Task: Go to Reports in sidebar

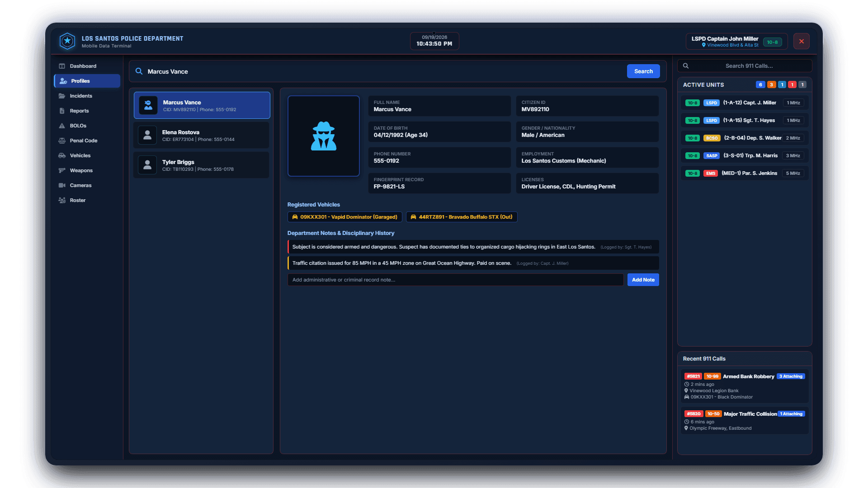Action: click(x=87, y=111)
